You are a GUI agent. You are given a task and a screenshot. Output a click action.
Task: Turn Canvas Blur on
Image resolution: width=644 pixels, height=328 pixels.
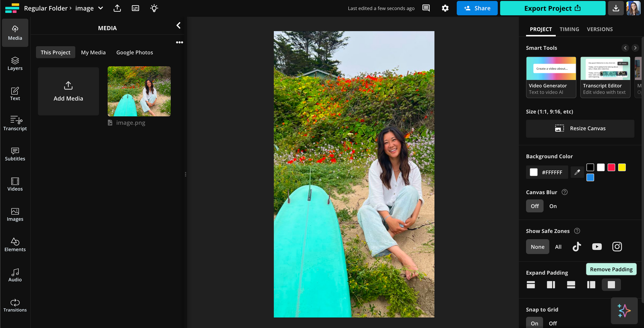tap(553, 206)
